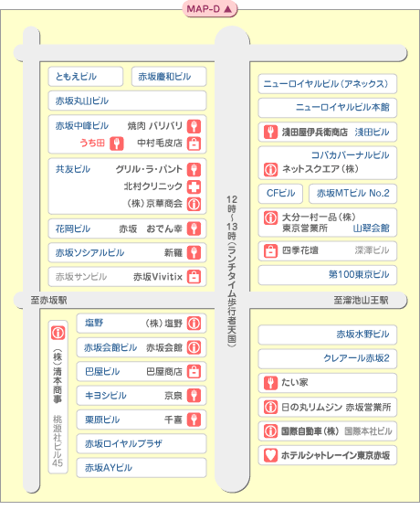Screen dimensions: 420x510
Task: Click info icon above (株)清本商事
Action: click(x=58, y=333)
